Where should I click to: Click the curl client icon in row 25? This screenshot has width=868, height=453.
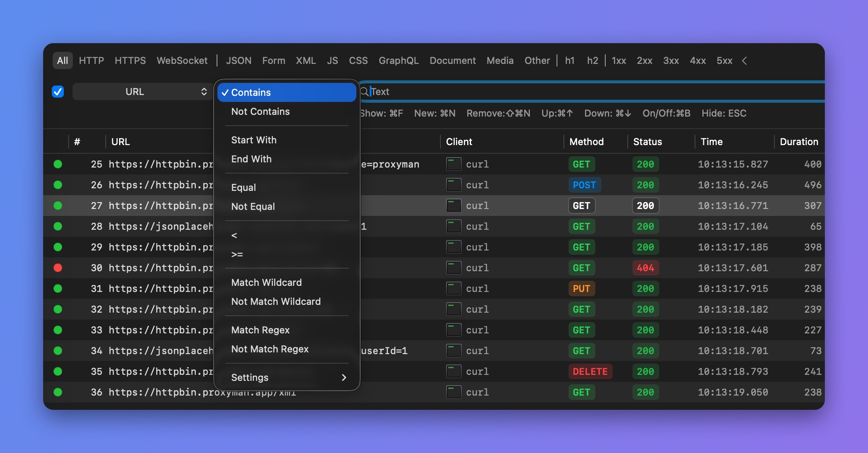click(453, 164)
